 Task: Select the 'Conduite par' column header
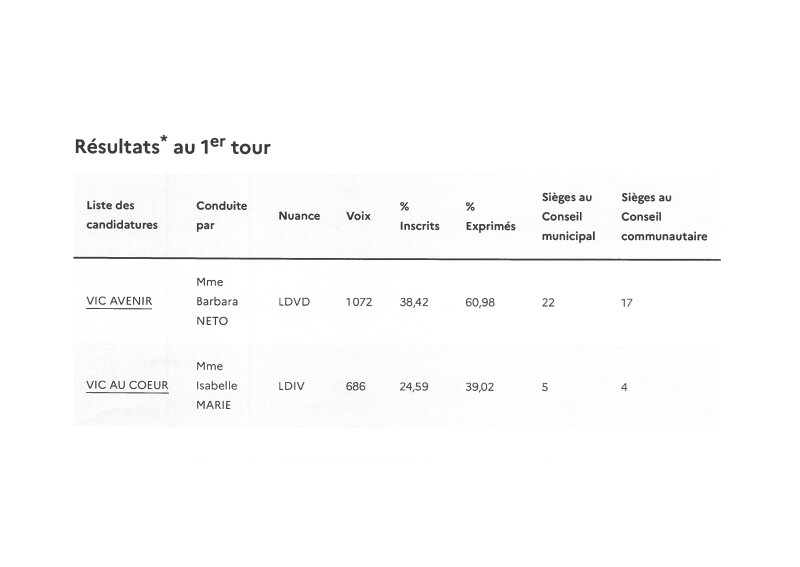pyautogui.click(x=221, y=215)
